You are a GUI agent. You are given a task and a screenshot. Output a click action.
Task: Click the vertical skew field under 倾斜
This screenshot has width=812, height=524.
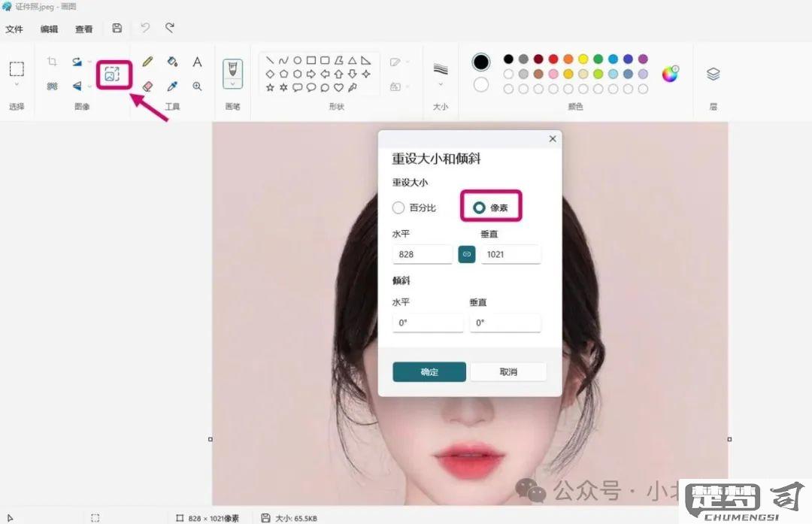[505, 323]
